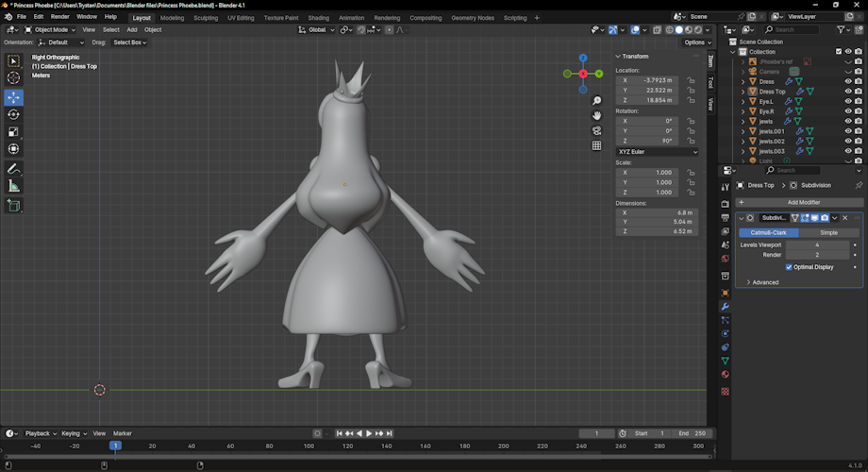The height and width of the screenshot is (472, 868).
Task: Adjust the Render levels value field
Action: 817,255
